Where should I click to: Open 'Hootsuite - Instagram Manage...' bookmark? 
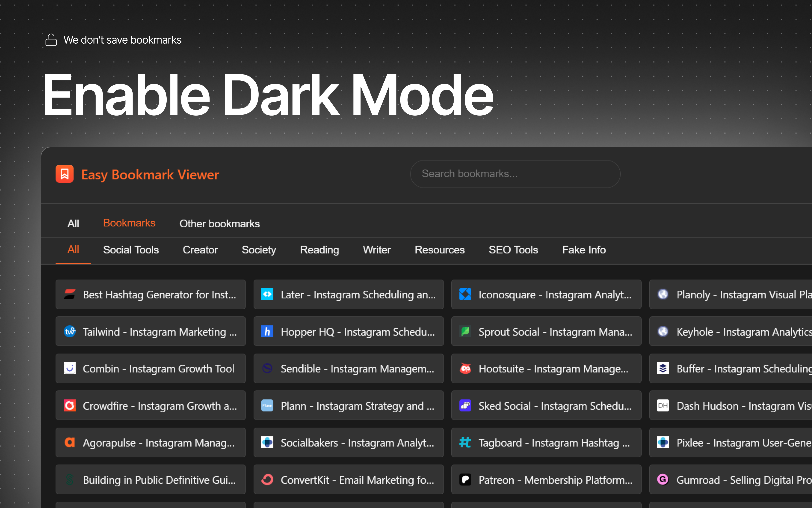(546, 369)
